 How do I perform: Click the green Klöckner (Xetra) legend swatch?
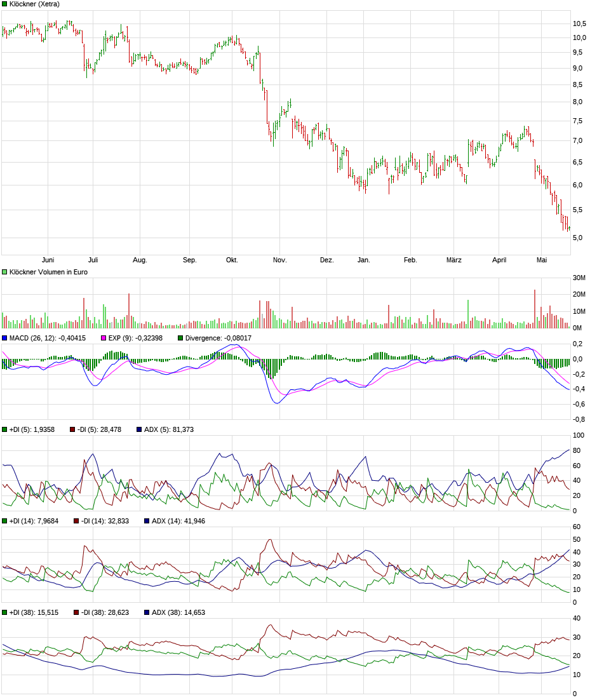pyautogui.click(x=4, y=4)
